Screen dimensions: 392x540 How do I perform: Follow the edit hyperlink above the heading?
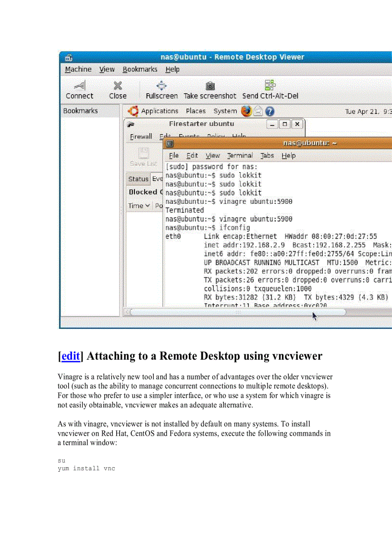(70, 356)
